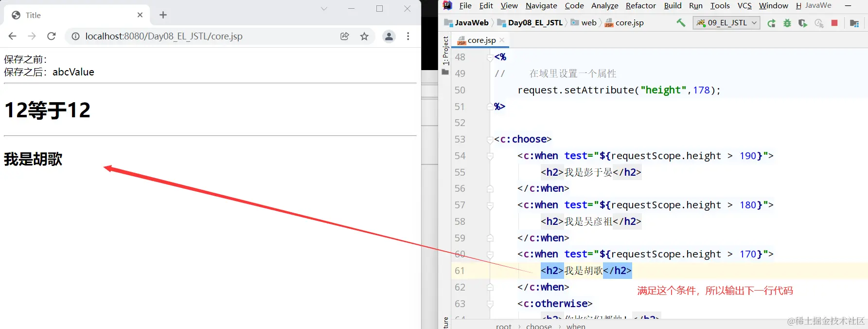This screenshot has height=329, width=868.
Task: Click the Chrome address bar URL
Action: (164, 36)
